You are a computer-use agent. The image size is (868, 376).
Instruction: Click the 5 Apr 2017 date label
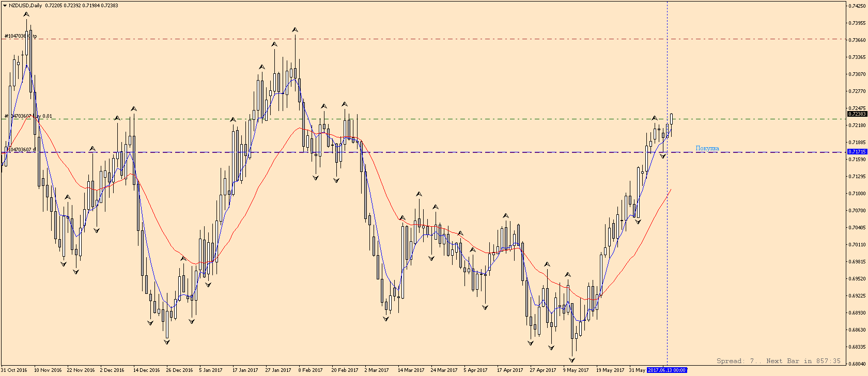tap(475, 370)
